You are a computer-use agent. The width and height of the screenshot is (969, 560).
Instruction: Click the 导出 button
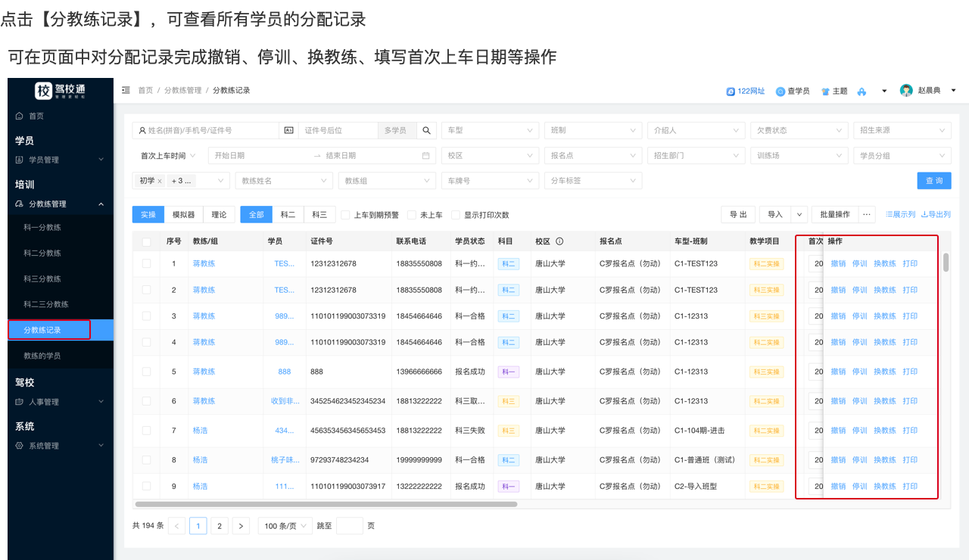(738, 214)
